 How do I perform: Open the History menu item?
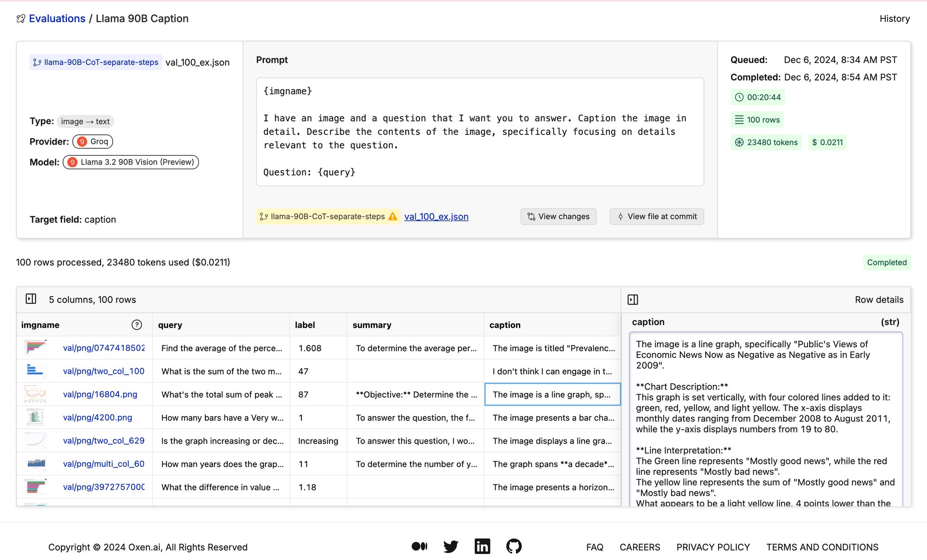pyautogui.click(x=895, y=19)
